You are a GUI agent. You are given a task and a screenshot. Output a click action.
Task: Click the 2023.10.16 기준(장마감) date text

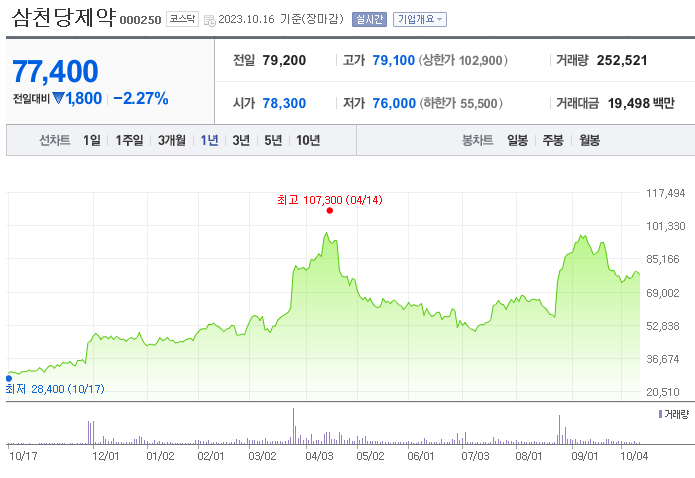[281, 19]
